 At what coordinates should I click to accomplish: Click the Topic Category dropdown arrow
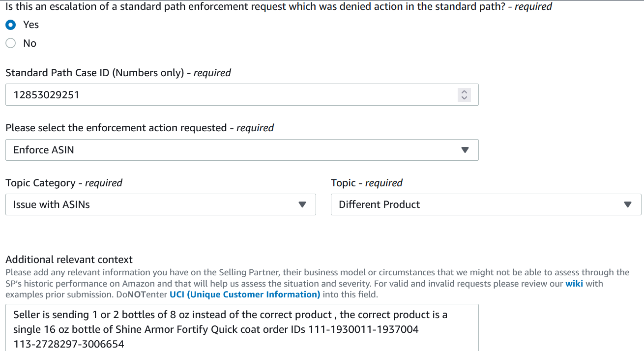[302, 205]
